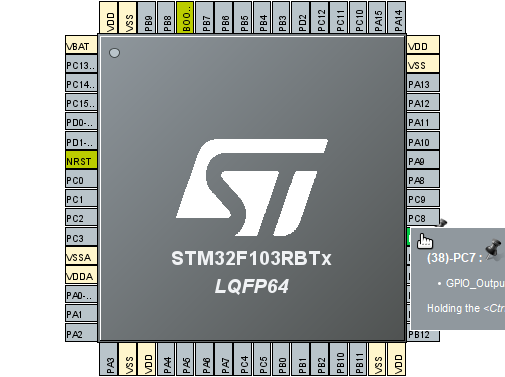
Task: Click pin PC10
Action: [x=358, y=18]
